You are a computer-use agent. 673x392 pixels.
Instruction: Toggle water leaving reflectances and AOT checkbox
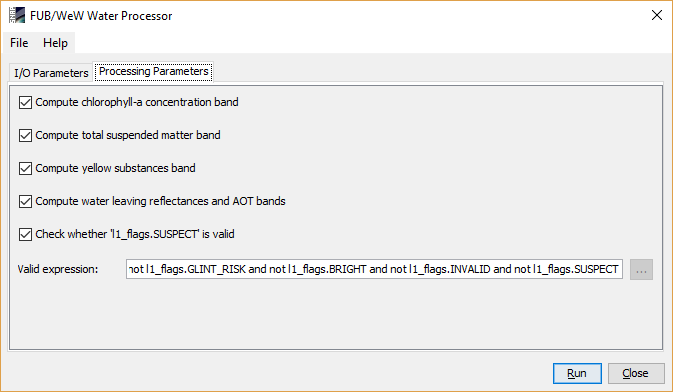click(x=25, y=201)
